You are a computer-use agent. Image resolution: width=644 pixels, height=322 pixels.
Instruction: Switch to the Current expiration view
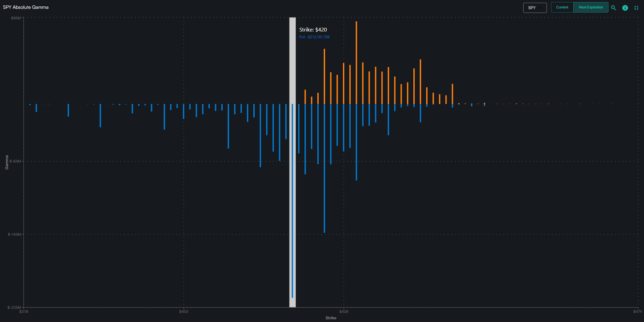(562, 7)
